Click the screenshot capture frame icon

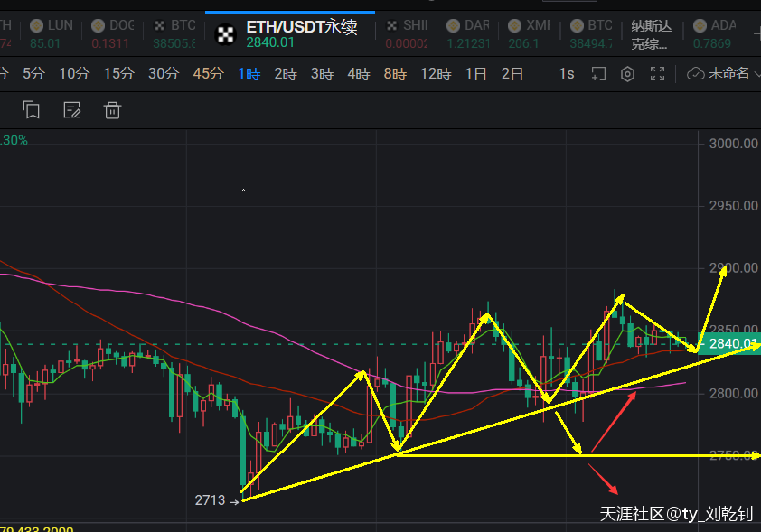(597, 74)
